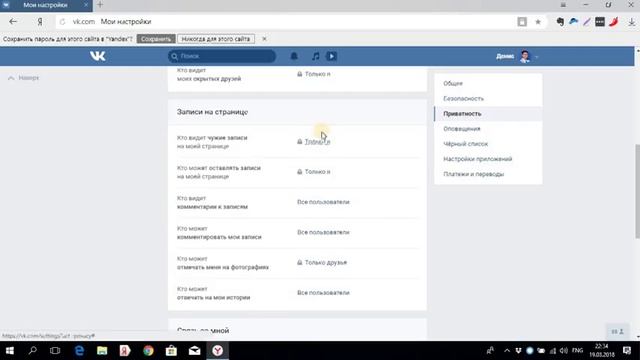Open Task View in taskbar
Image resolution: width=640 pixels, height=360 pixels.
(55, 351)
